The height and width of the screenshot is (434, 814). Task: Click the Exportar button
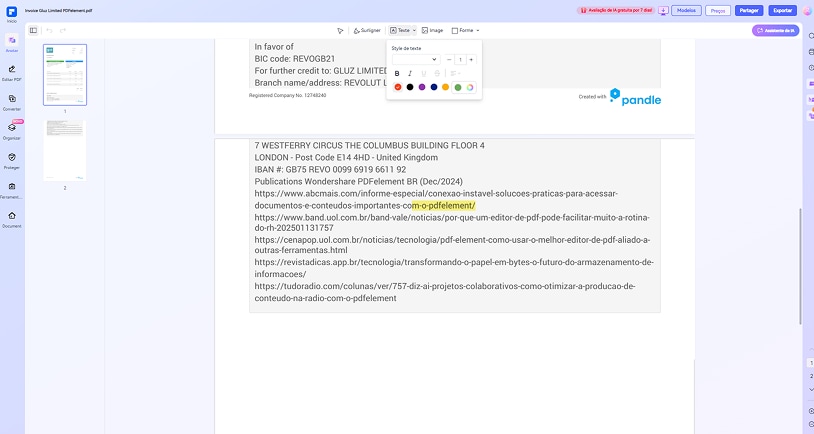[782, 10]
